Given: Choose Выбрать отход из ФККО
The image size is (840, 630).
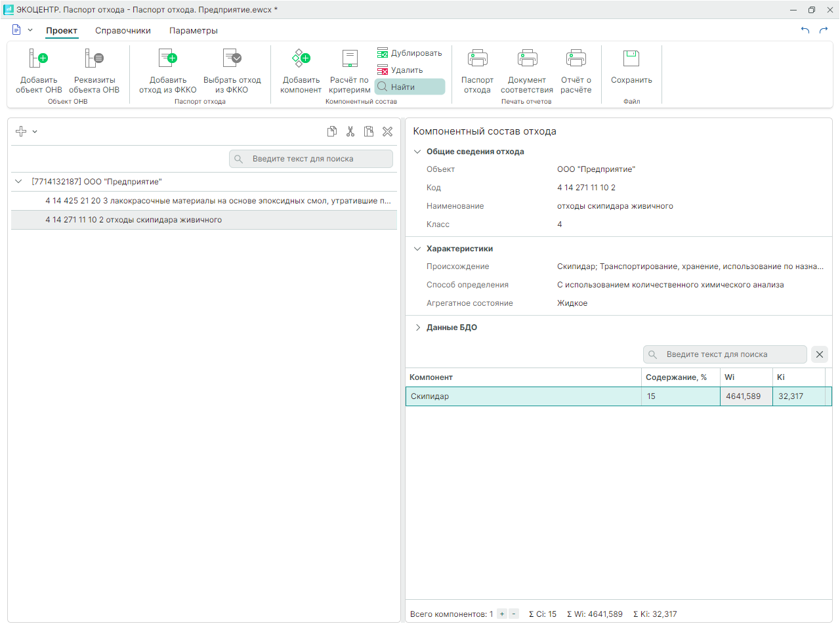Looking at the screenshot, I should click(232, 71).
